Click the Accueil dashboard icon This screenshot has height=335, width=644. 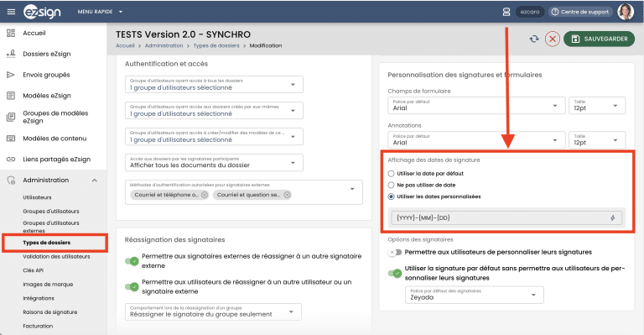click(11, 33)
